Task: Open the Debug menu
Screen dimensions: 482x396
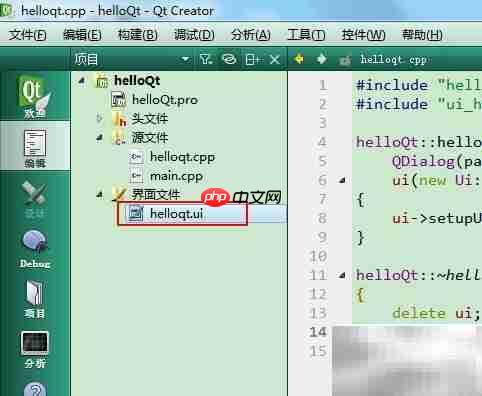Action: click(194, 35)
